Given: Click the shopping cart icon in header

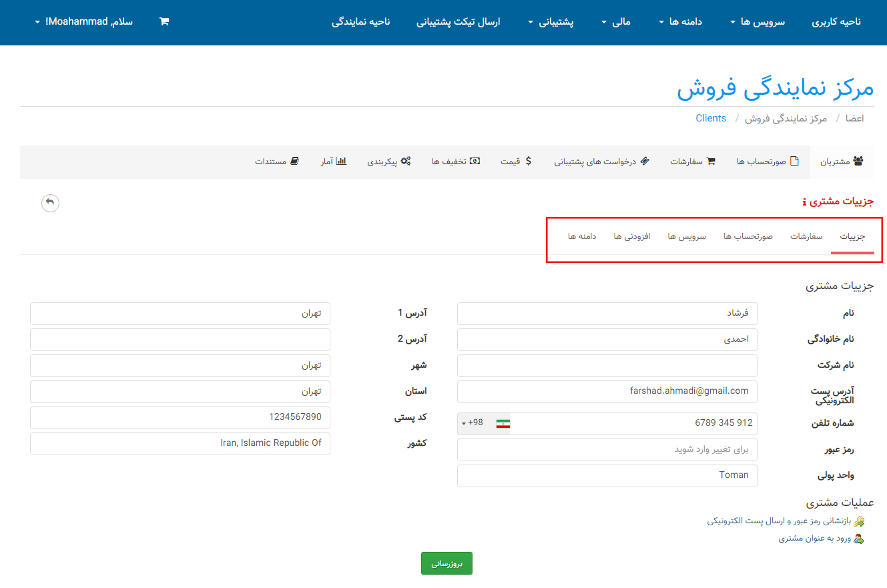Looking at the screenshot, I should 164,21.
